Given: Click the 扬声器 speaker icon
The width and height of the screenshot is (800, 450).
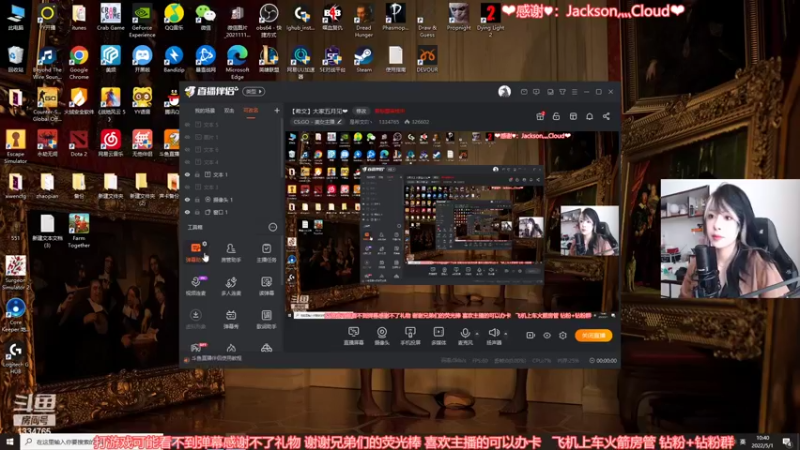Looking at the screenshot, I should coord(493,333).
